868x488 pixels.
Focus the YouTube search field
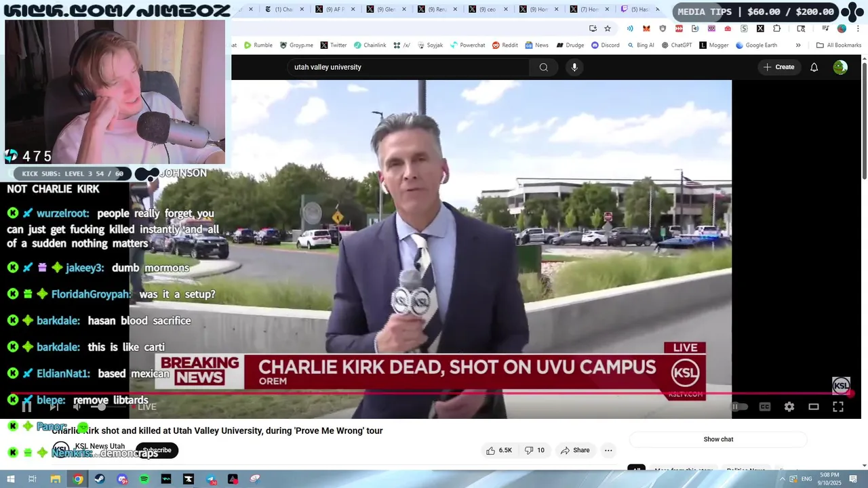(408, 67)
